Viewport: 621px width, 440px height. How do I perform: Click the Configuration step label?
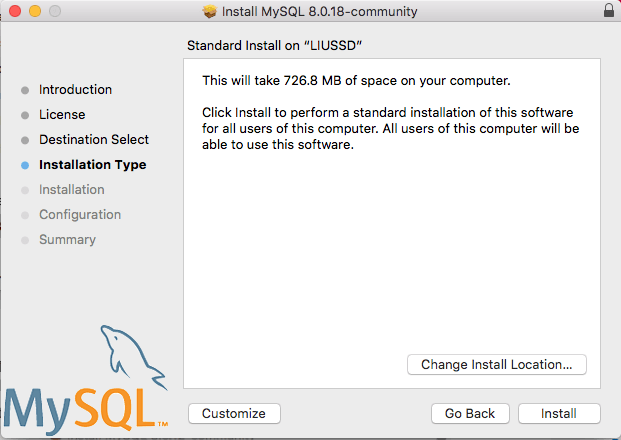[x=80, y=215]
